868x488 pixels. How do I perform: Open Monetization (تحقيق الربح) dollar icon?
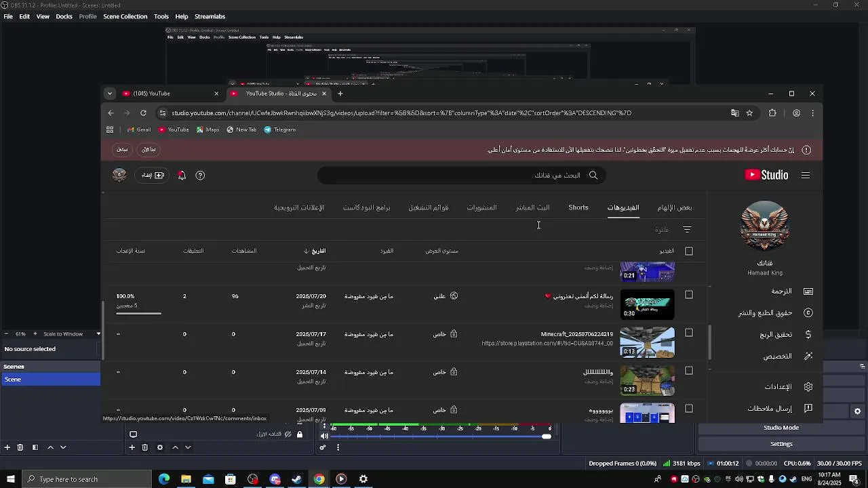808,335
